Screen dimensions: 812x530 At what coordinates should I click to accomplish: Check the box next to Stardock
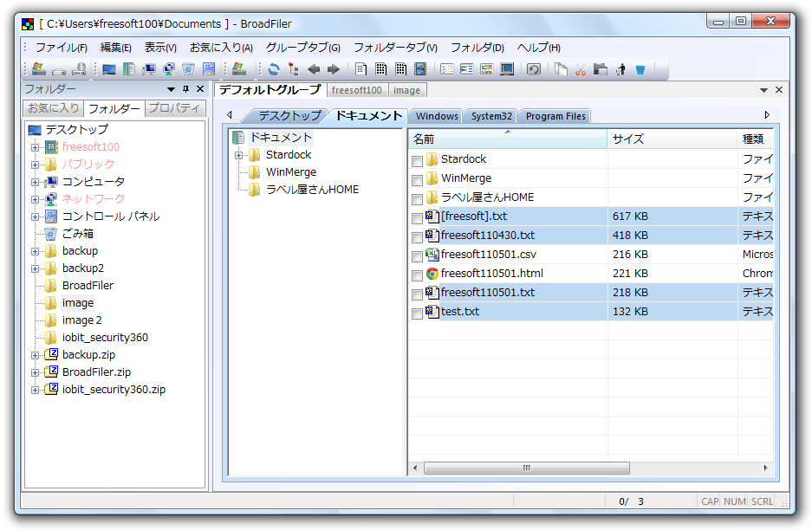pos(417,161)
